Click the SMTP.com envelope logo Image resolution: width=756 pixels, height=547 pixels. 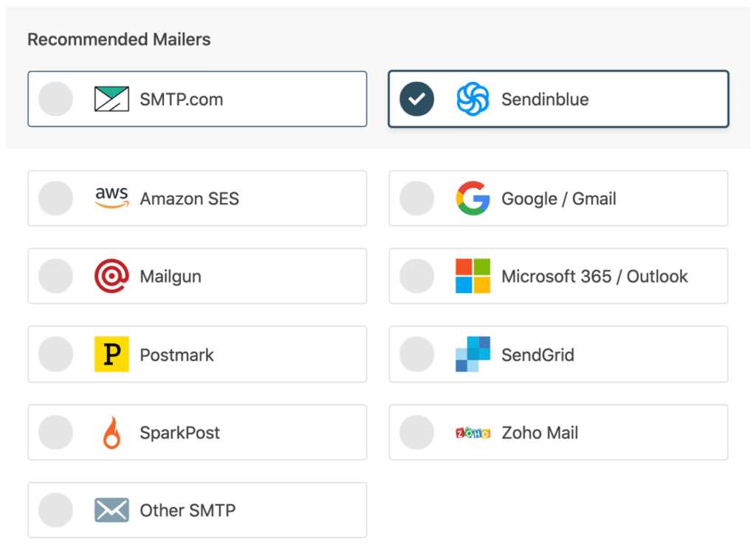coord(110,99)
